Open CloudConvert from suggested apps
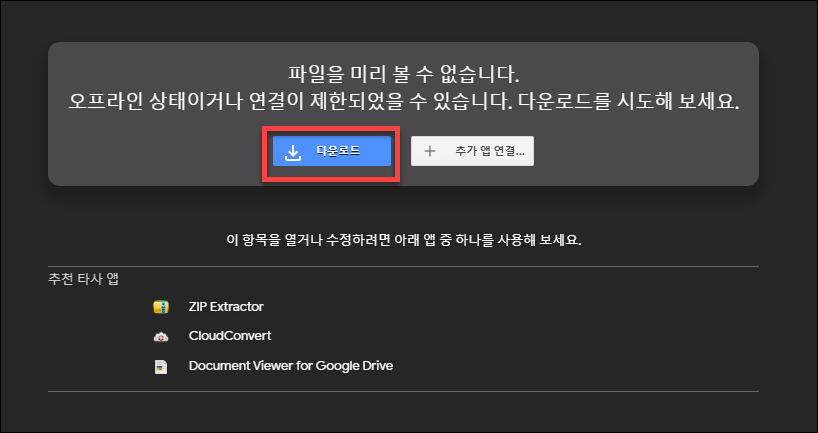 tap(230, 335)
